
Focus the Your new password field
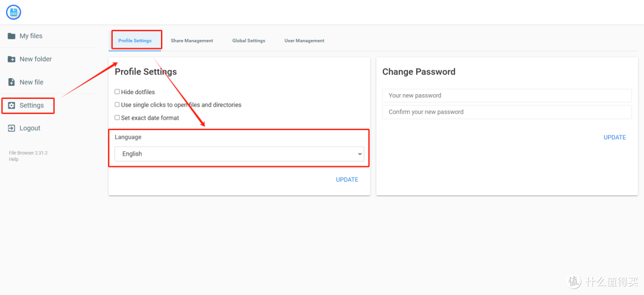click(x=507, y=95)
